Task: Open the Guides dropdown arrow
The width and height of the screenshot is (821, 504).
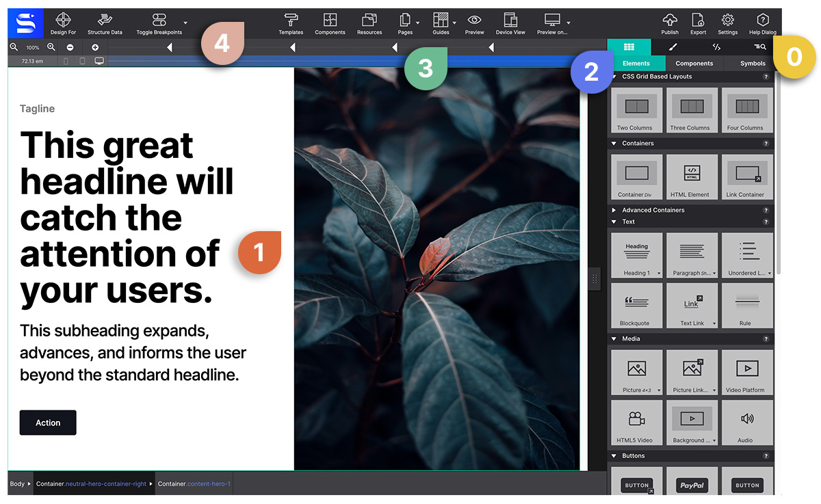Action: pos(454,23)
